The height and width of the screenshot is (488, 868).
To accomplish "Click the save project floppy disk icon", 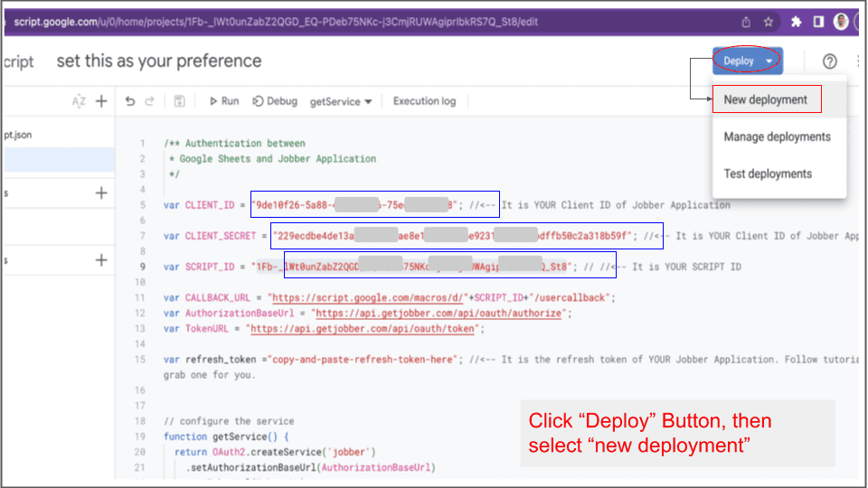I will [179, 101].
